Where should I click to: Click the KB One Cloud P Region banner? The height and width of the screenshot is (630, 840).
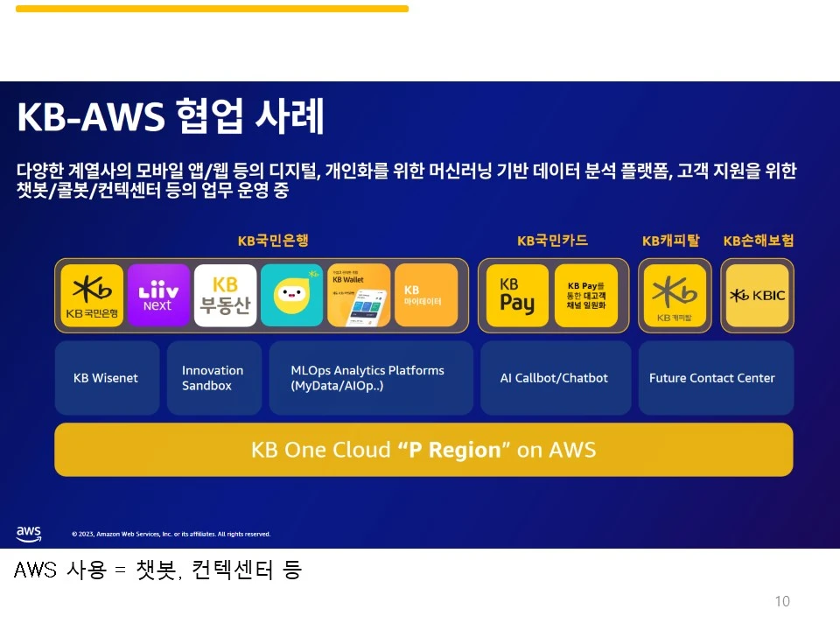[423, 448]
